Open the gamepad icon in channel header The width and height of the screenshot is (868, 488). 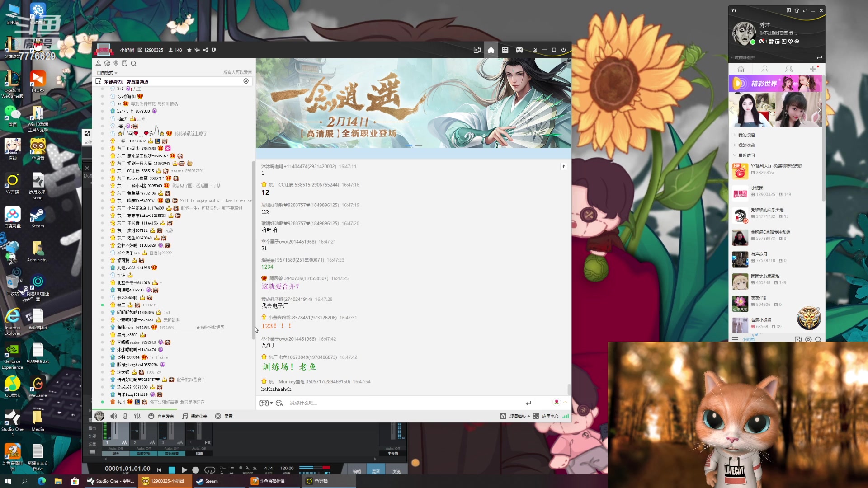(519, 50)
